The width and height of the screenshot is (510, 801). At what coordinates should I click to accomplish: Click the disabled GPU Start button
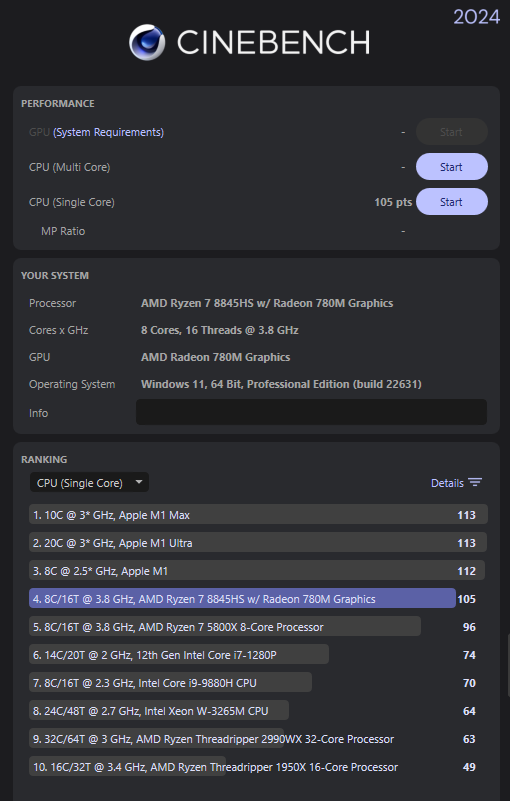click(452, 132)
